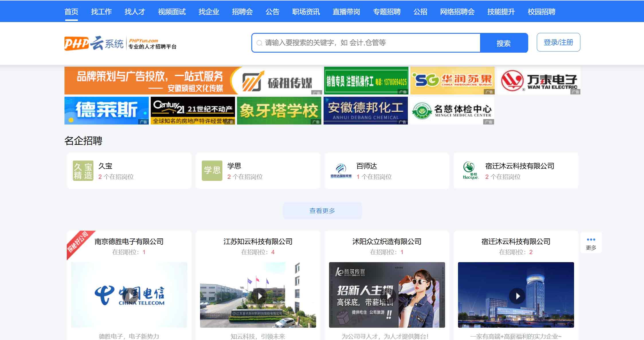644x340 pixels.
Task: Click the blue 搜索 button
Action: [504, 43]
